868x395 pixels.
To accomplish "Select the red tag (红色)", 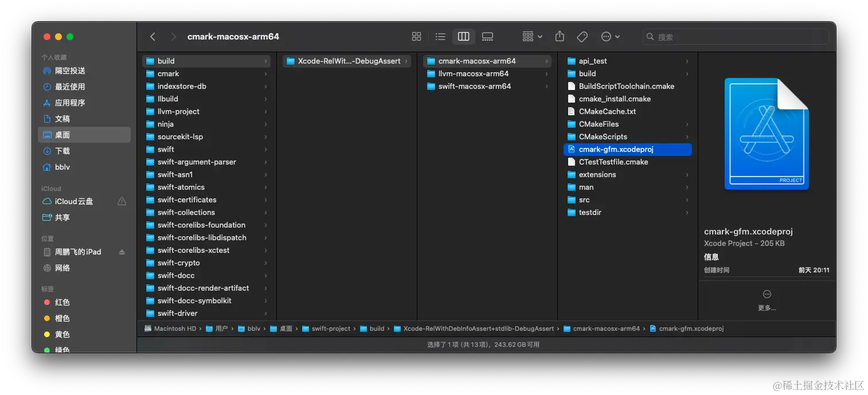I will click(84, 302).
